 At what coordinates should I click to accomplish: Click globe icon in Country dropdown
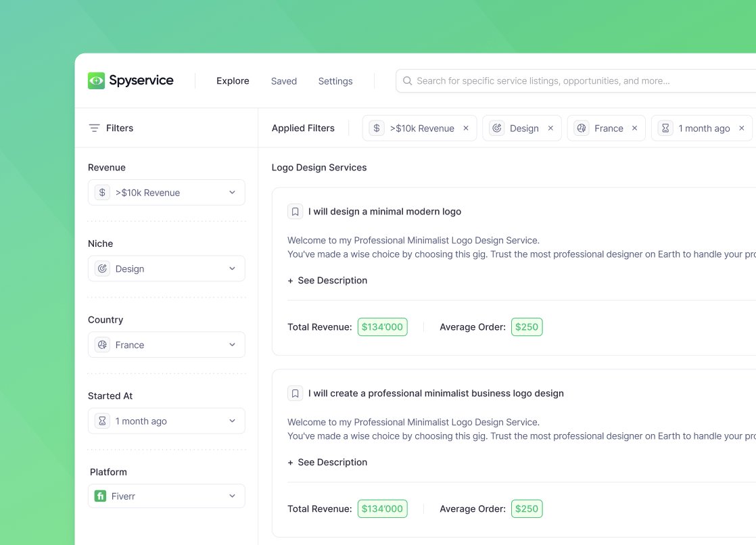click(x=102, y=345)
